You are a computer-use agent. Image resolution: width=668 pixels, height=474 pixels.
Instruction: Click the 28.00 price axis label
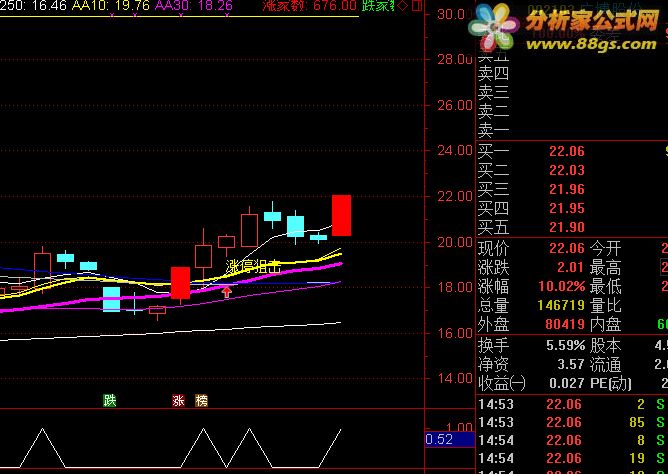(455, 59)
